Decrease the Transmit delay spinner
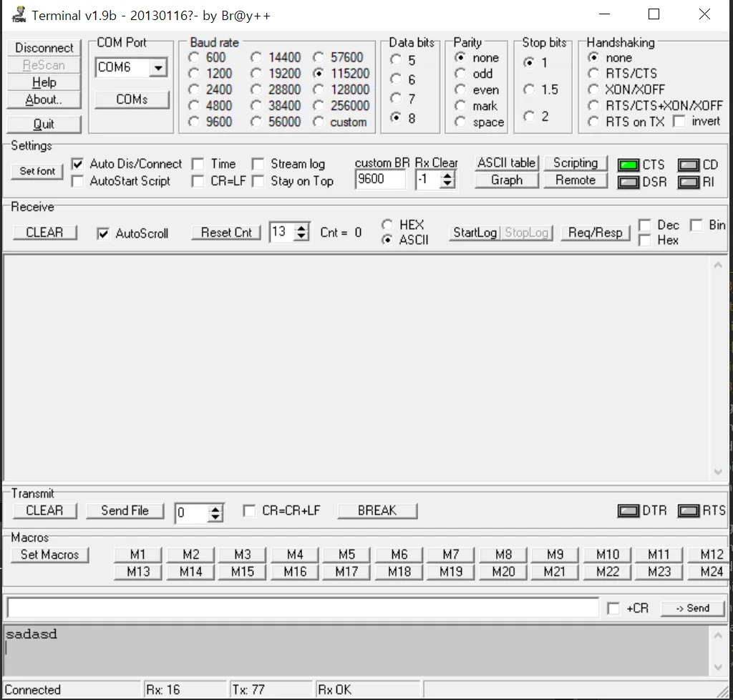Viewport: 733px width, 700px height. 215,517
